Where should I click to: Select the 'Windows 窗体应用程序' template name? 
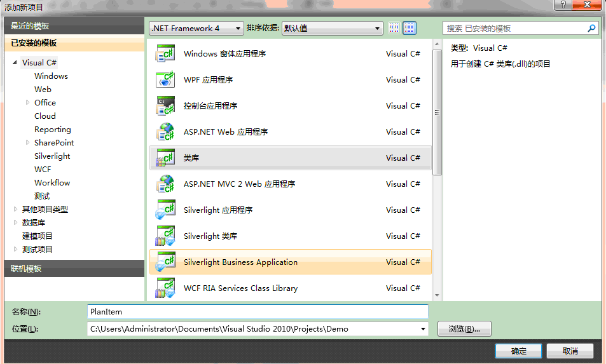[x=224, y=53]
